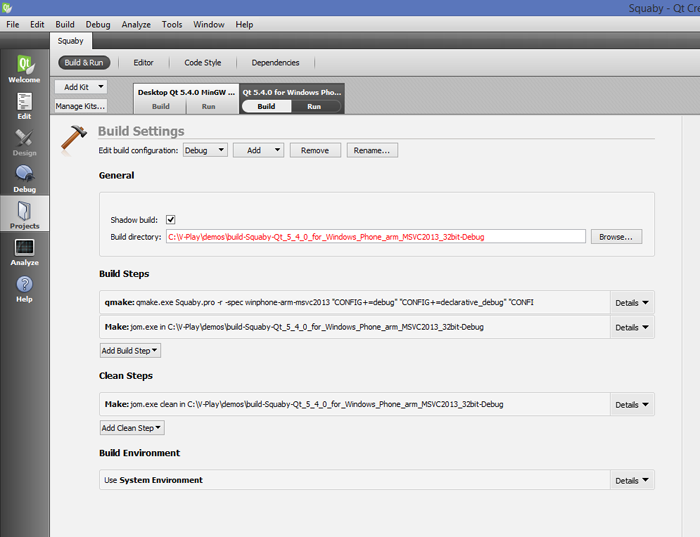Open the Help mode icon
Screen dimensions: 700x537
(x=25, y=289)
